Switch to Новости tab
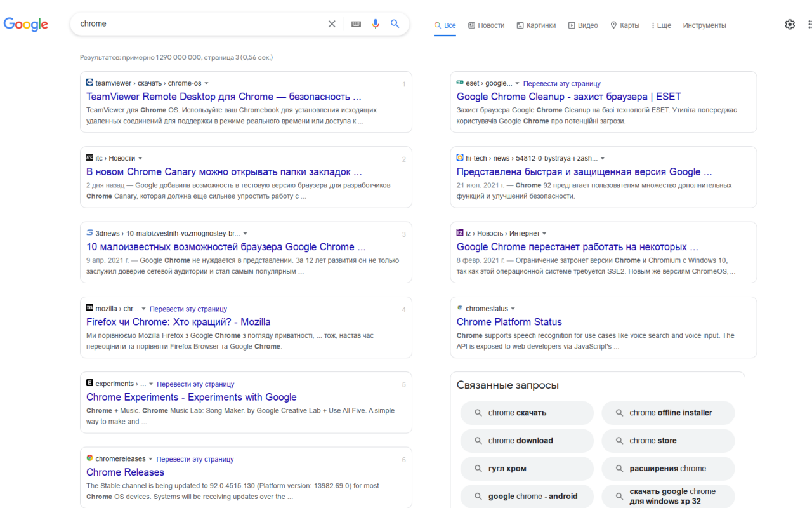 tap(486, 25)
